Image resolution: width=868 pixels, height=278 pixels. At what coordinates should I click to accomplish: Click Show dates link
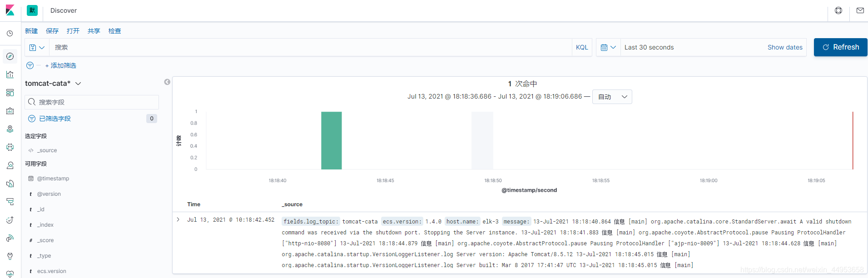pyautogui.click(x=785, y=47)
